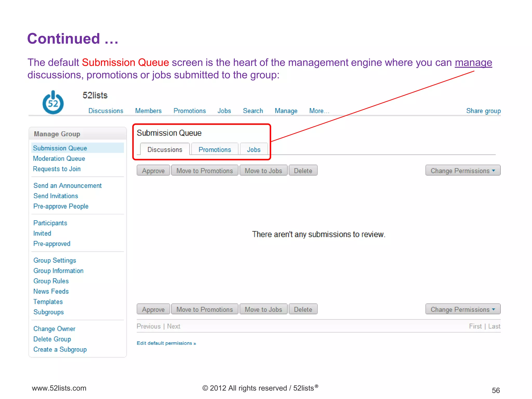This screenshot has height=399, width=532.
Task: Click Send Invitations link
Action: (56, 196)
